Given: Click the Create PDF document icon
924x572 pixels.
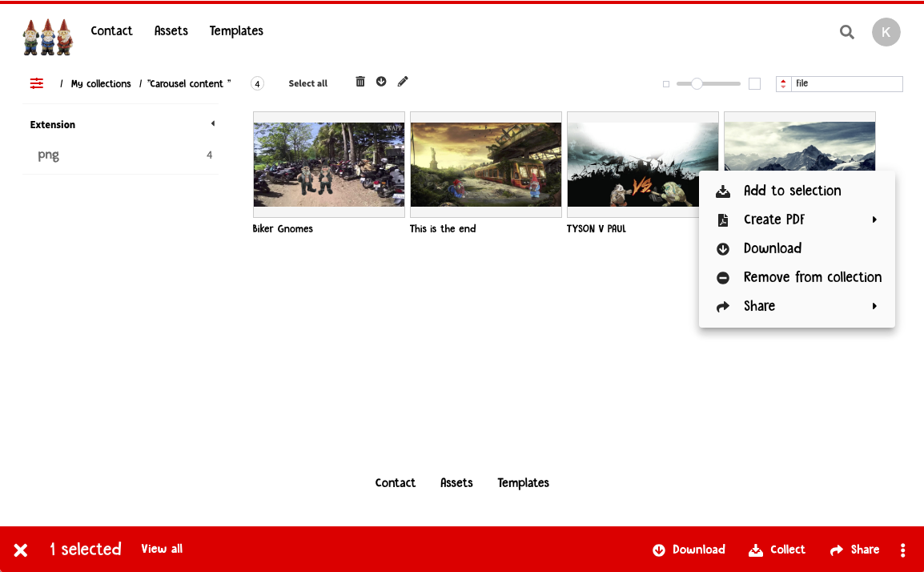Looking at the screenshot, I should tap(723, 220).
